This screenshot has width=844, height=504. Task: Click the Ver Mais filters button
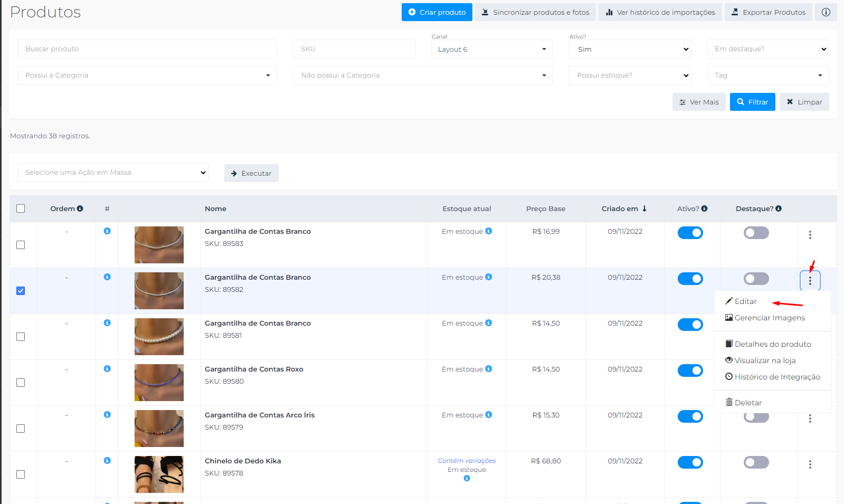click(x=699, y=102)
